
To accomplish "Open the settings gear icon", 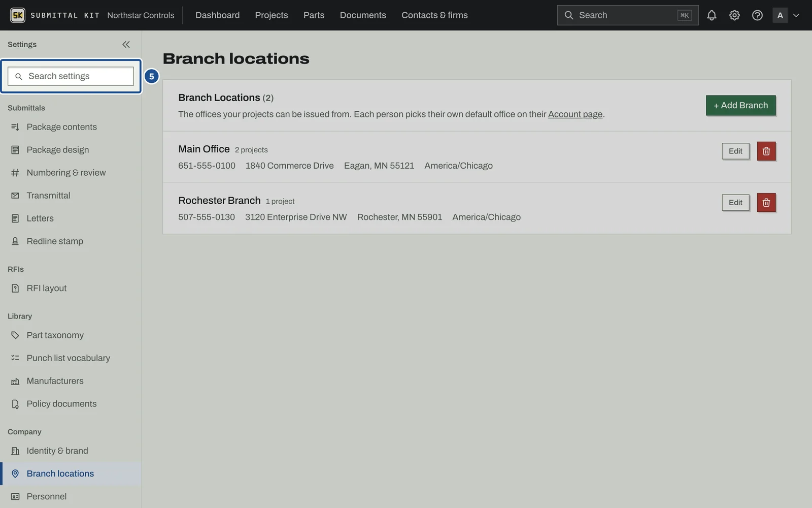I will pyautogui.click(x=734, y=15).
